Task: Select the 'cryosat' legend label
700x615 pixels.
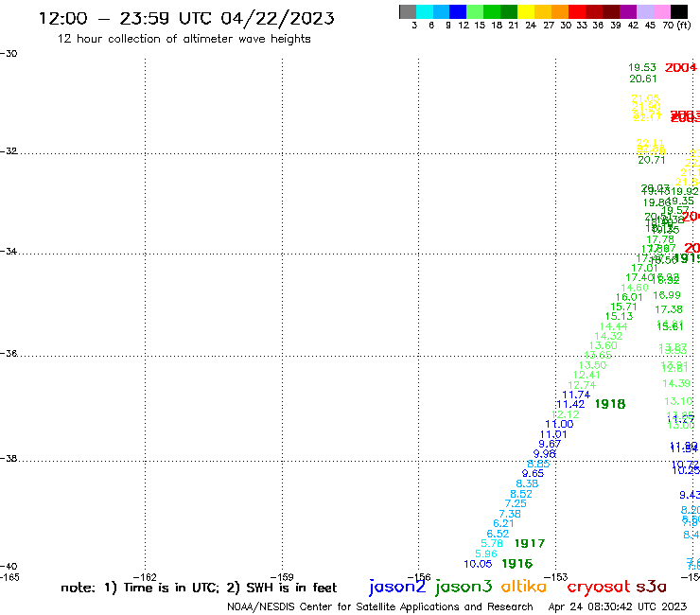Action: (598, 588)
